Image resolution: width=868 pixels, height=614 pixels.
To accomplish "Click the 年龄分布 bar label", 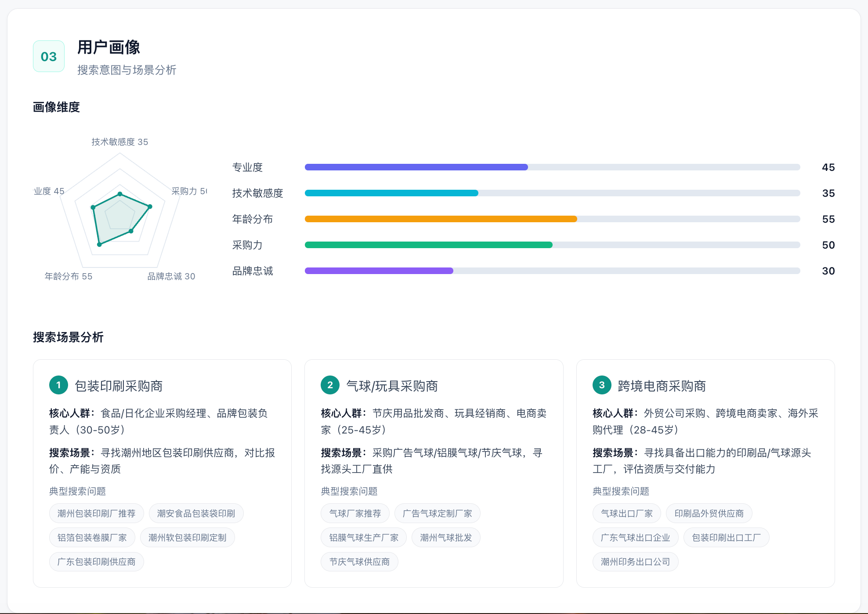I will 253,219.
